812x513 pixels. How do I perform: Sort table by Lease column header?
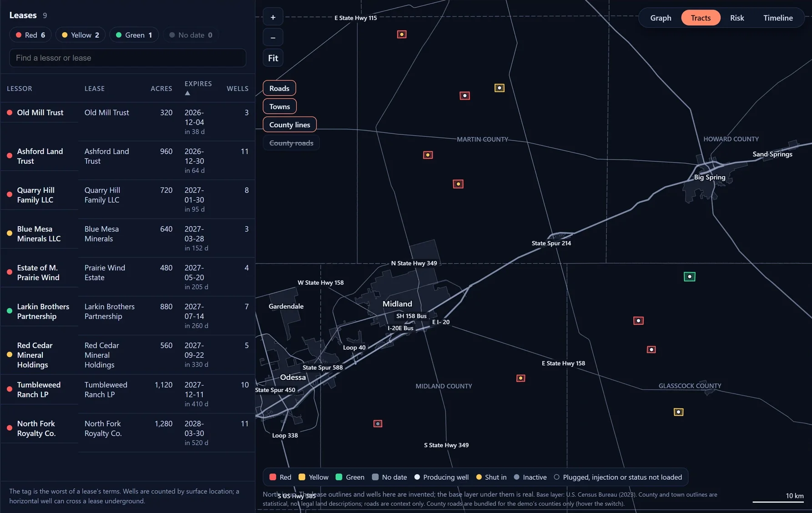point(95,89)
